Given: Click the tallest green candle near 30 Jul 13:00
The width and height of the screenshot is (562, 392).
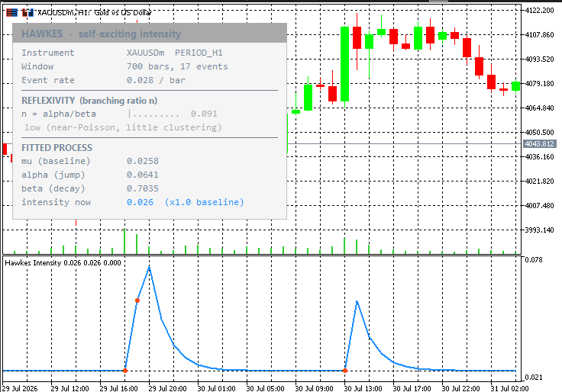Looking at the screenshot, I should [345, 64].
